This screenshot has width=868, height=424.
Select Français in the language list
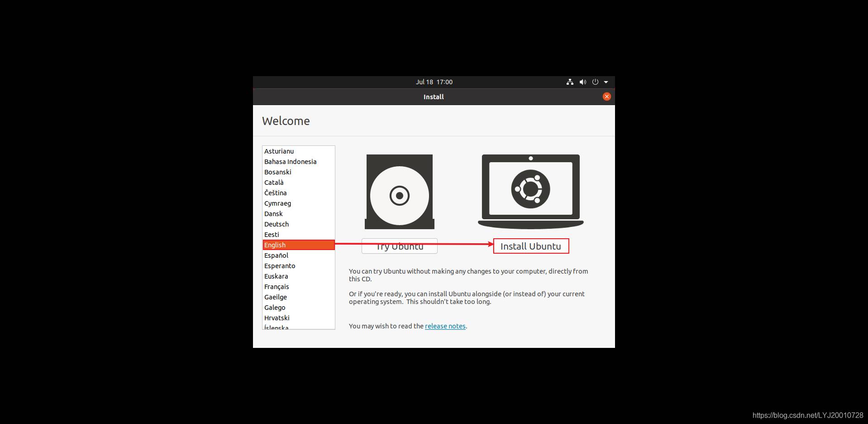click(x=299, y=287)
